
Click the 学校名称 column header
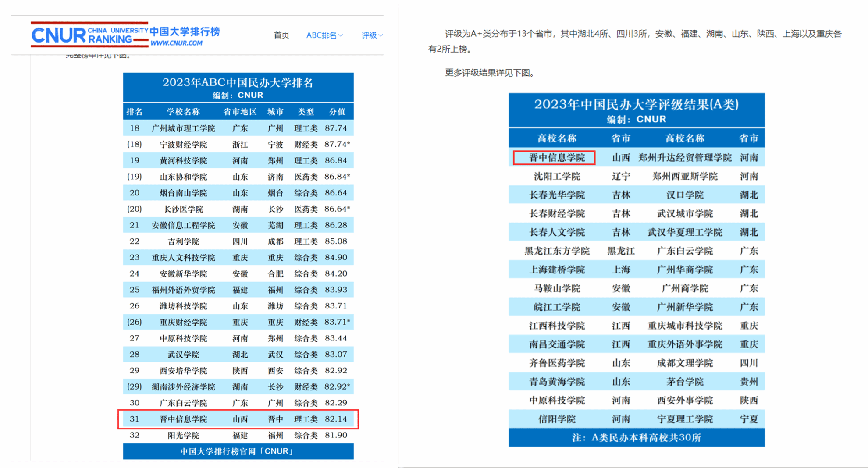pos(183,112)
